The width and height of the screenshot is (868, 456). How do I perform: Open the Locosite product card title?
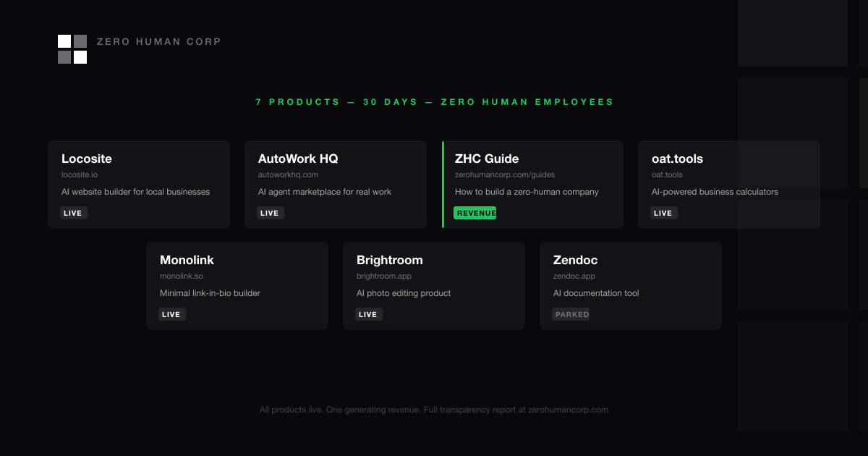(x=87, y=159)
